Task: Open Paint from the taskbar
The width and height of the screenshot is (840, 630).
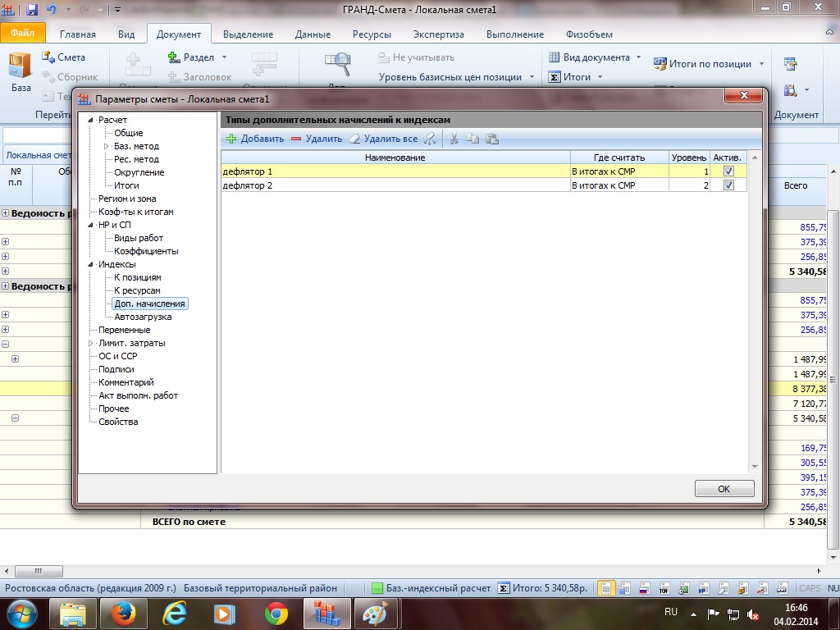Action: point(377,614)
